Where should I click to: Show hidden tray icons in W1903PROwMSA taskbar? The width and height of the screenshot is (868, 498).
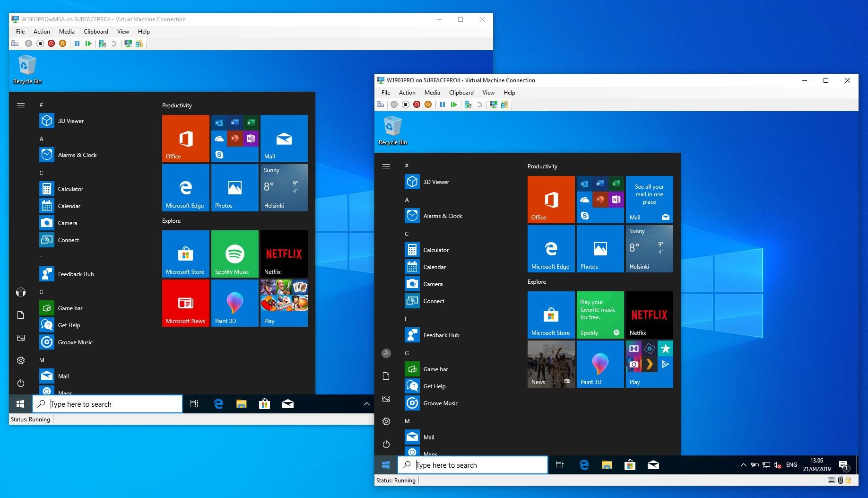pos(366,404)
